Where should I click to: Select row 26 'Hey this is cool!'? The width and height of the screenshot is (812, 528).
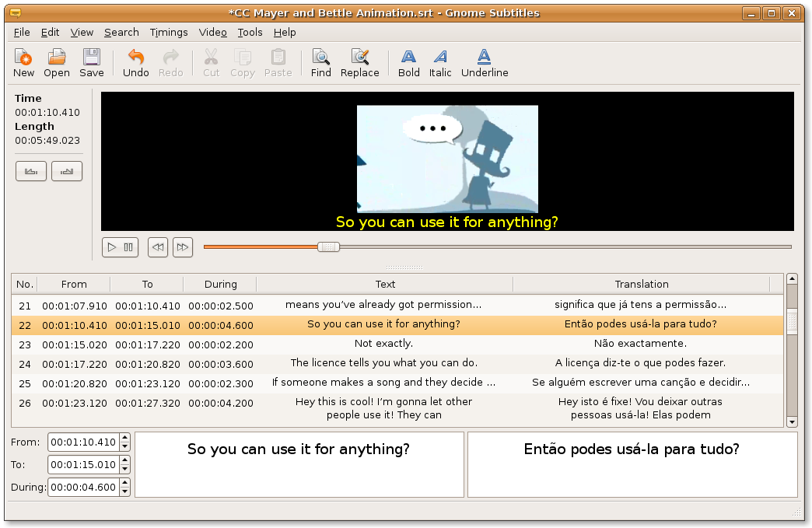pyautogui.click(x=397, y=409)
